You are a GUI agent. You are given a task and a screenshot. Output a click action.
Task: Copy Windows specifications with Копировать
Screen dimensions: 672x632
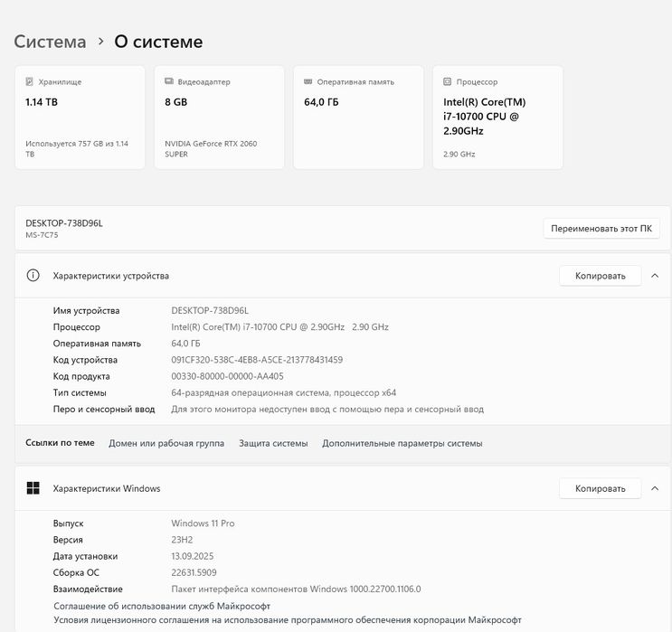click(x=600, y=488)
